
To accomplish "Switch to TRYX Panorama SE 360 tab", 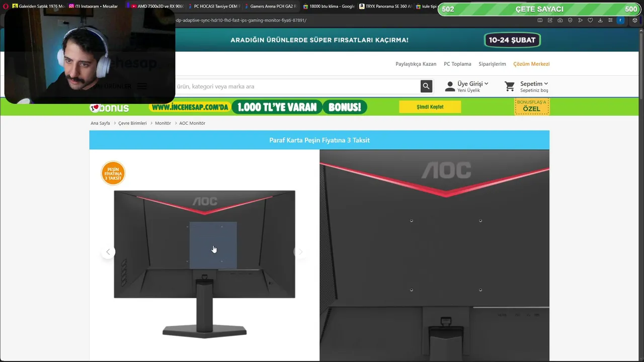I will point(385,7).
